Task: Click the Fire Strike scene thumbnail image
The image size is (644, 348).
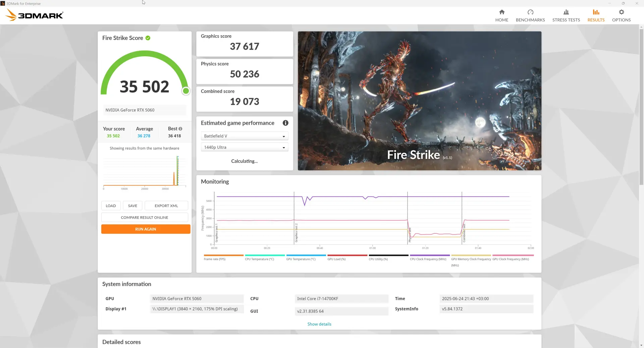Action: [x=420, y=101]
